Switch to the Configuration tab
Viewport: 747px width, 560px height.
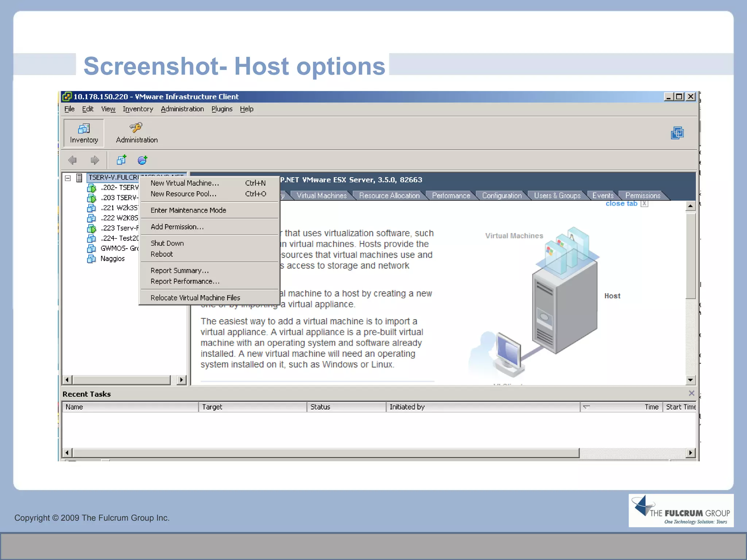tap(502, 196)
